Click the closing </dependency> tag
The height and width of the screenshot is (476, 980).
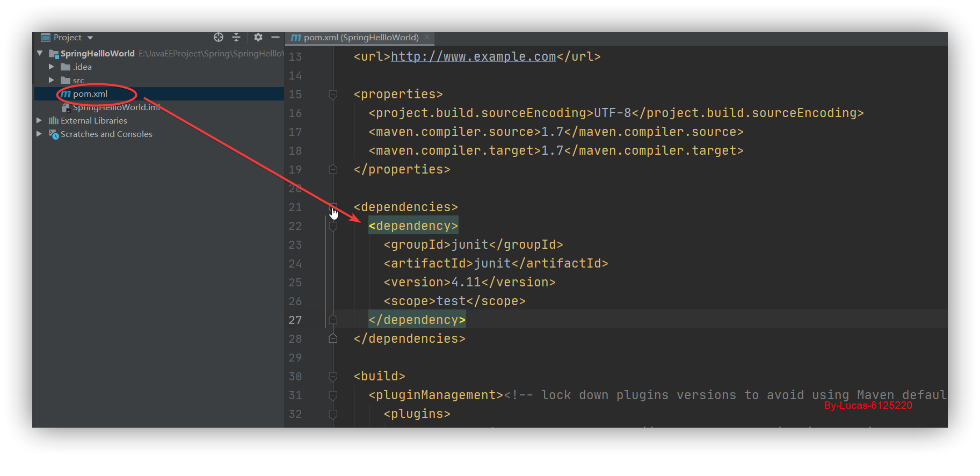417,320
